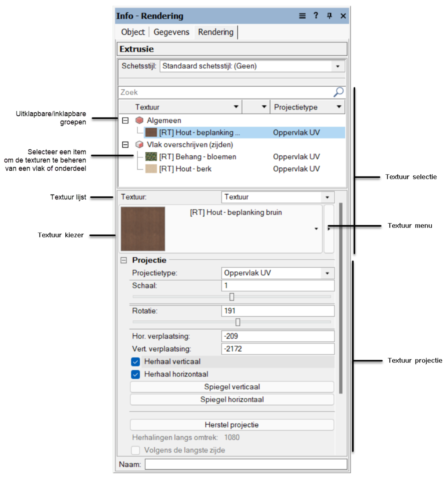Open the Projectietype dropdown in Projectie
This screenshot has width=448, height=479.
327,273
